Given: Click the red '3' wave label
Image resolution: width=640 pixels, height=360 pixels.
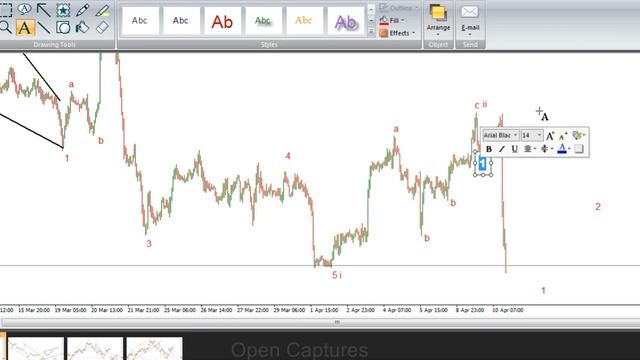Looking at the screenshot, I should 149,244.
